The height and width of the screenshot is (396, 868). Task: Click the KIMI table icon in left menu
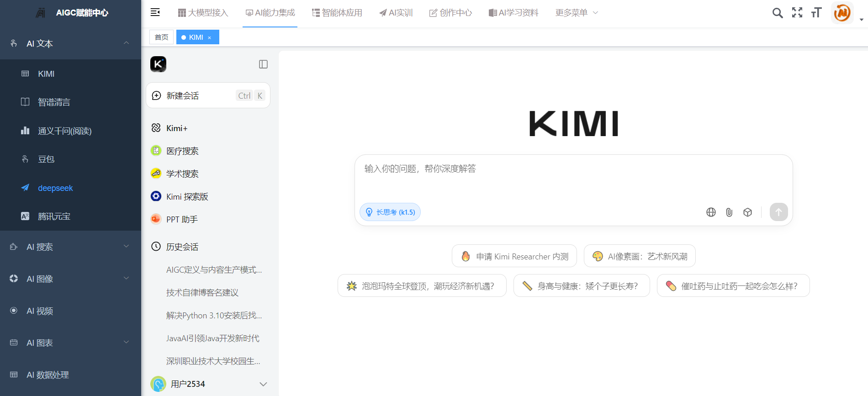[x=25, y=74]
